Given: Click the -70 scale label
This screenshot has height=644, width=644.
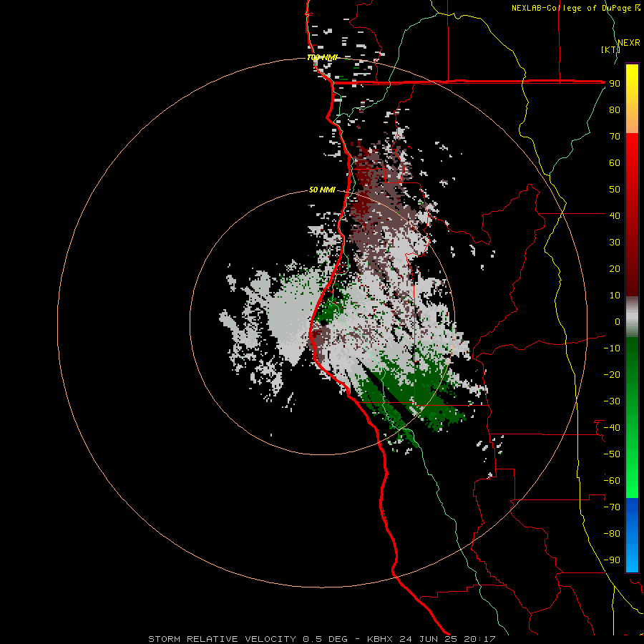Looking at the screenshot, I should [612, 507].
